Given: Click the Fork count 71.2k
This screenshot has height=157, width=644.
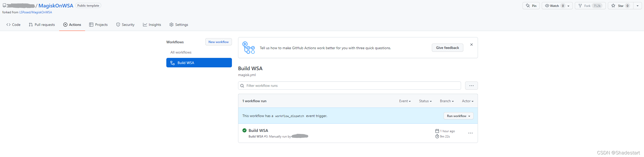Looking at the screenshot, I should click(597, 6).
